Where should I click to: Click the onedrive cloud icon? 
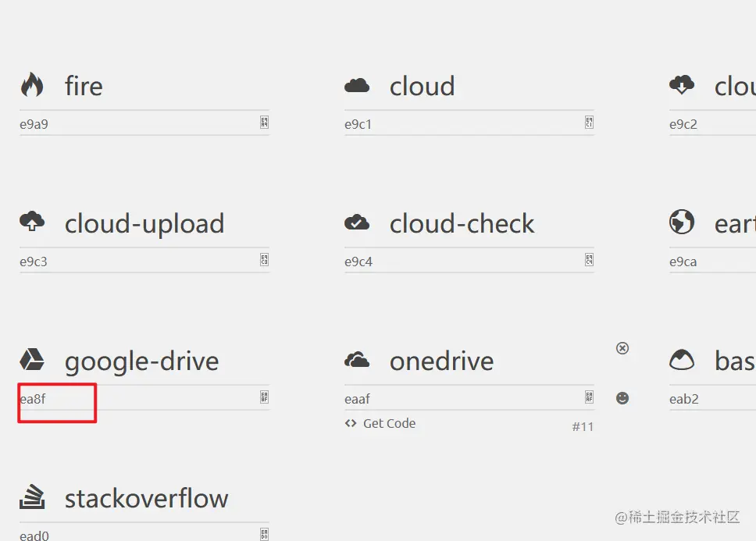[357, 360]
